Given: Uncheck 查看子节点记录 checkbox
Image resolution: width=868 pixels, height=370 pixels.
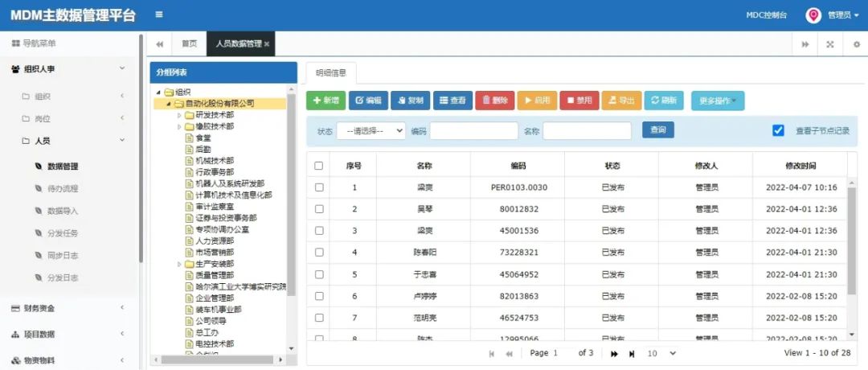Looking at the screenshot, I should [x=778, y=131].
